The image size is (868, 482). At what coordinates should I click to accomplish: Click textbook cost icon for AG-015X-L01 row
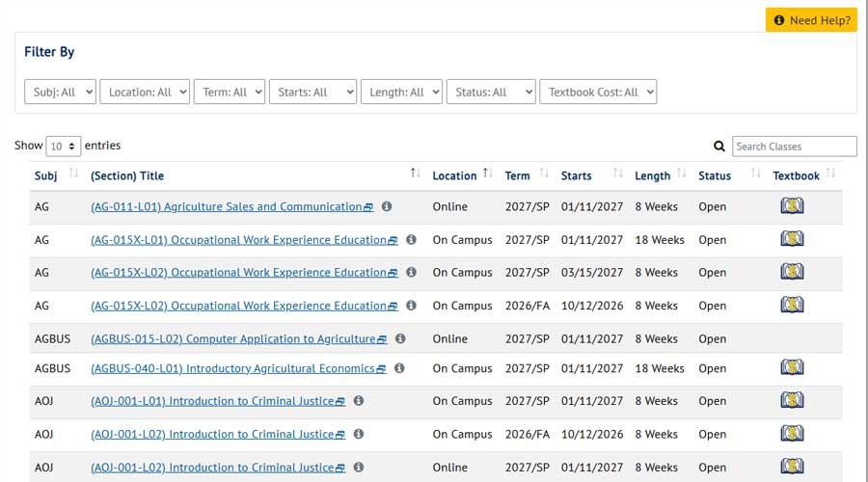(x=792, y=239)
